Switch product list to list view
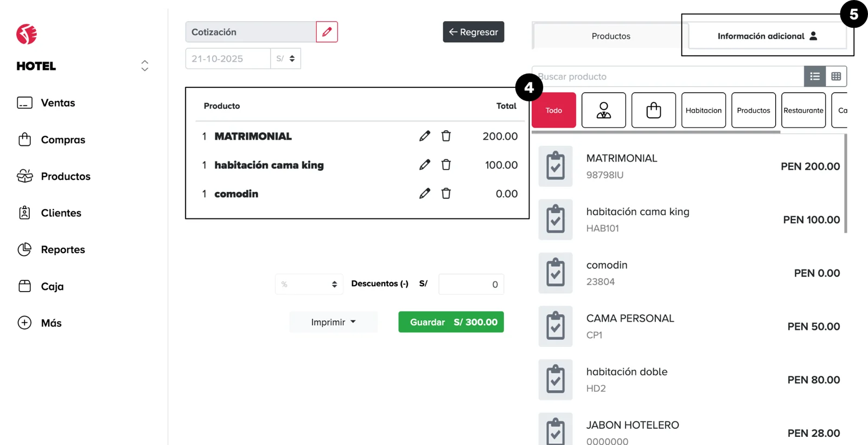Image resolution: width=868 pixels, height=445 pixels. coord(814,76)
